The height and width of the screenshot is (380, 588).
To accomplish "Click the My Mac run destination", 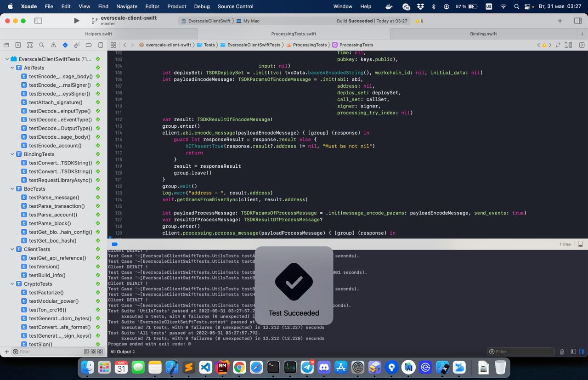I will click(x=251, y=21).
